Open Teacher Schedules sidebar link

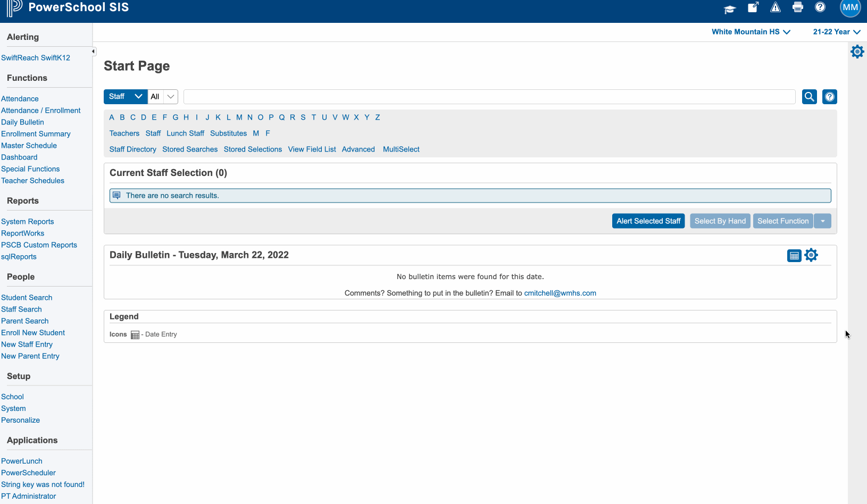[32, 181]
